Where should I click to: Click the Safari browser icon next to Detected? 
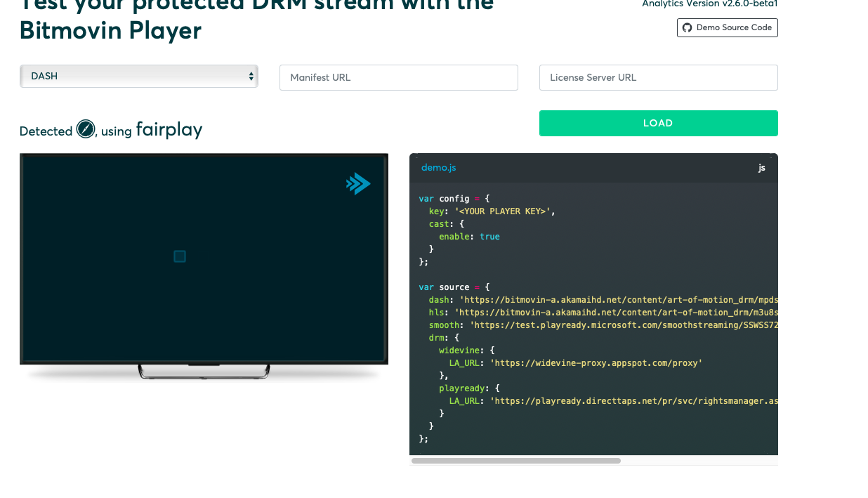pyautogui.click(x=86, y=129)
